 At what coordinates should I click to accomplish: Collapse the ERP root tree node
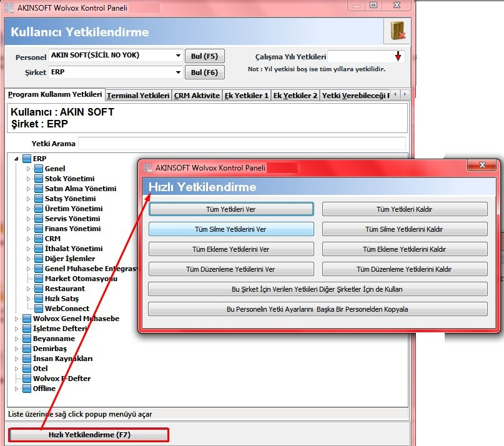pyautogui.click(x=16, y=159)
